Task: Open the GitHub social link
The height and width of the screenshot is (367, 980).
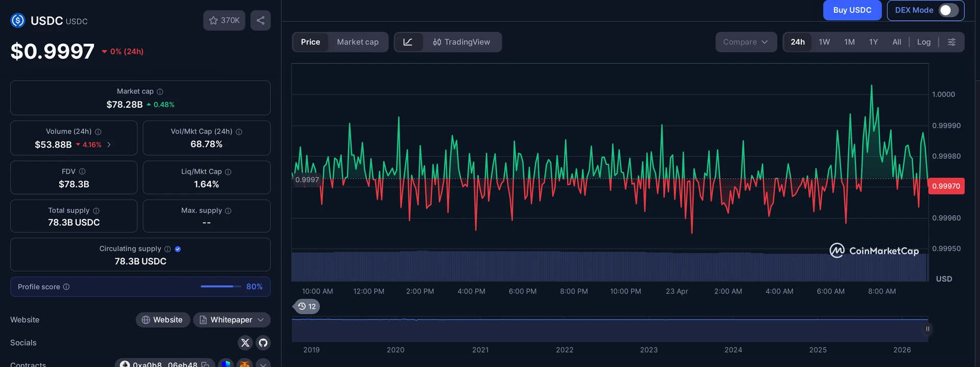Action: click(263, 342)
